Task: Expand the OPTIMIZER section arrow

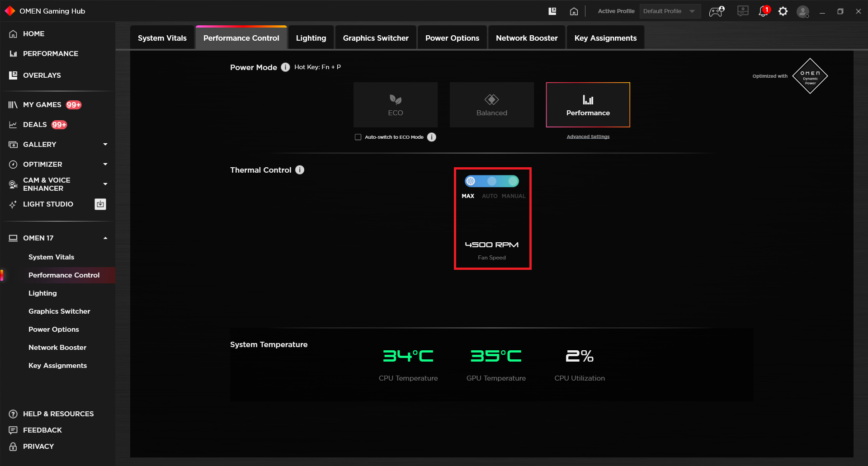Action: 105,164
